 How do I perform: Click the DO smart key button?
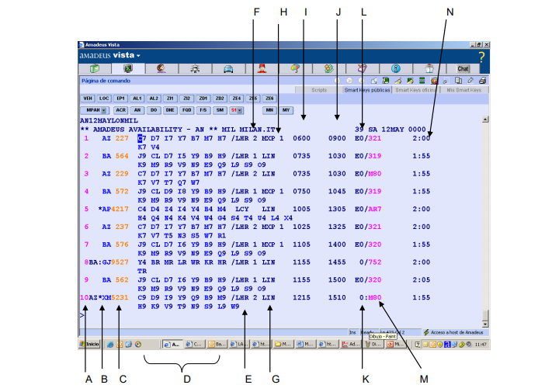pyautogui.click(x=154, y=110)
